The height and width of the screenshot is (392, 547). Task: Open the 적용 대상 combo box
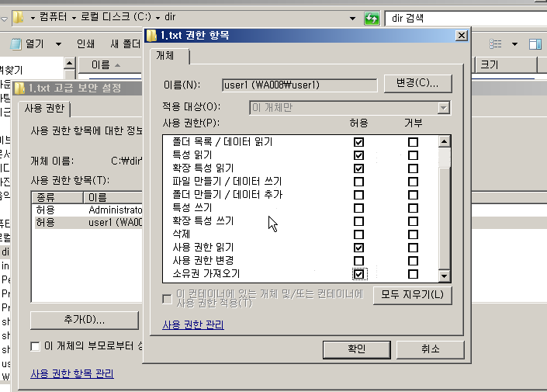click(x=350, y=108)
